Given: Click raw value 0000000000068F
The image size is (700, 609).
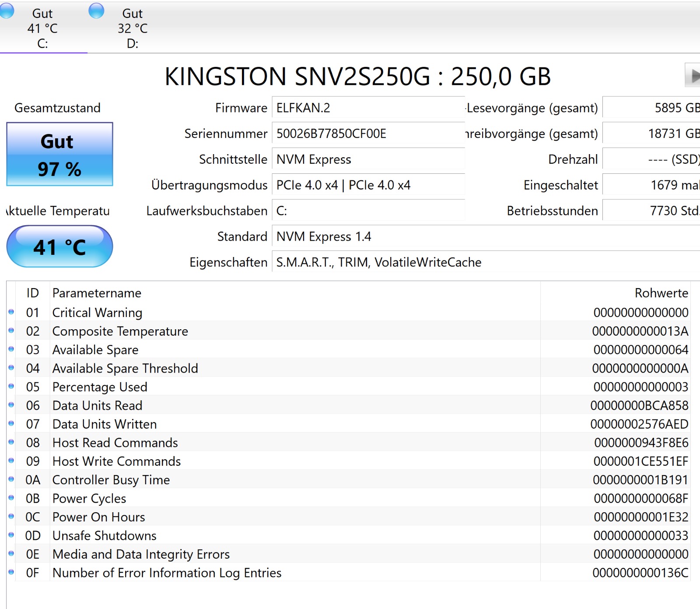Looking at the screenshot, I should click(x=641, y=499).
